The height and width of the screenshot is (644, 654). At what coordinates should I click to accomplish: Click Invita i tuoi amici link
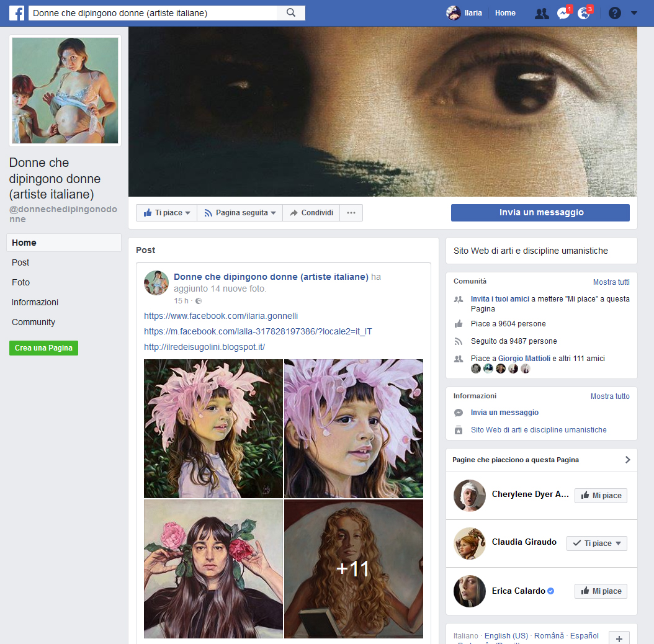(x=500, y=298)
